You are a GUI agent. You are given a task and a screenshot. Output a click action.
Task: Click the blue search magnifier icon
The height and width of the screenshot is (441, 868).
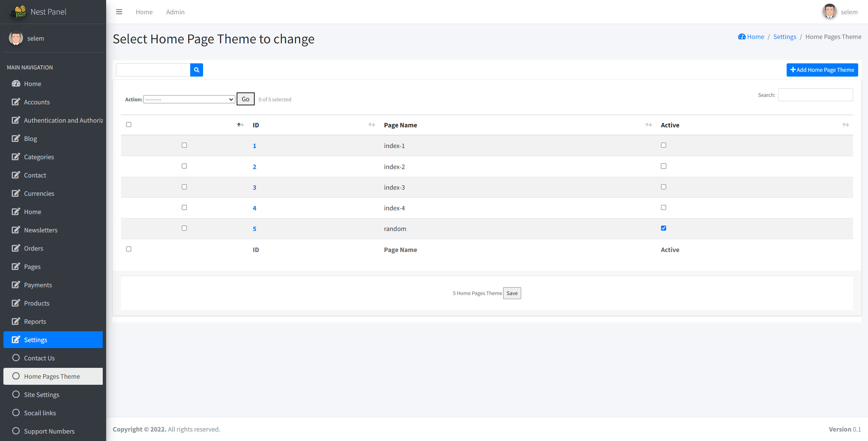click(x=196, y=70)
